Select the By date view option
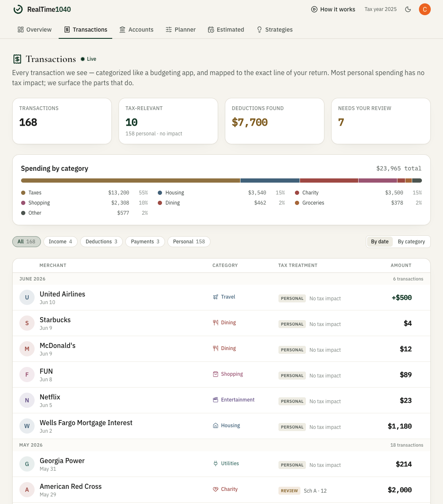 click(380, 242)
